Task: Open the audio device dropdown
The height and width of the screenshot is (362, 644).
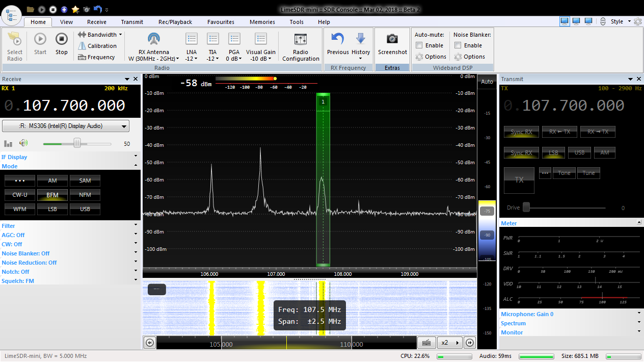Action: (x=66, y=126)
